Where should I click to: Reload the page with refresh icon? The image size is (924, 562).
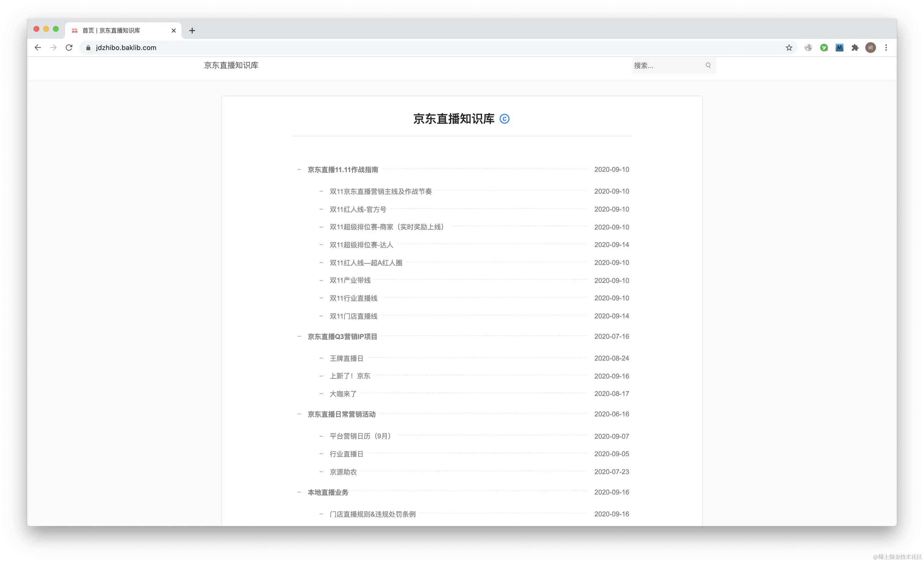coord(69,48)
